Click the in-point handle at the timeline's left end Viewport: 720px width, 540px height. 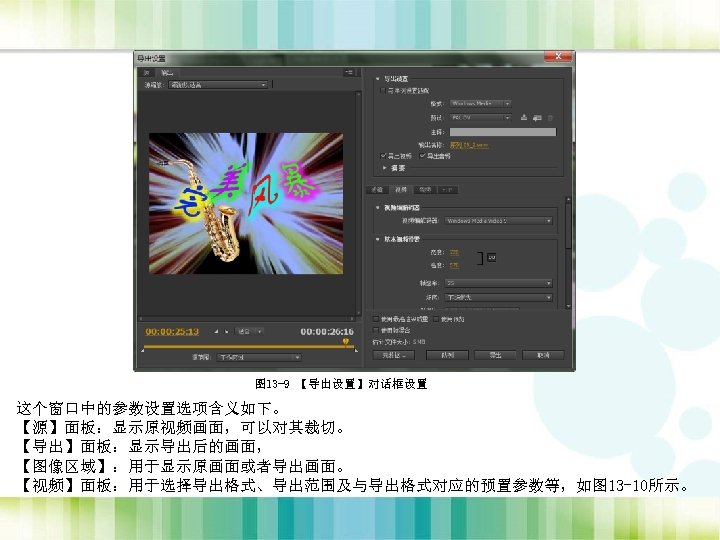tap(143, 351)
